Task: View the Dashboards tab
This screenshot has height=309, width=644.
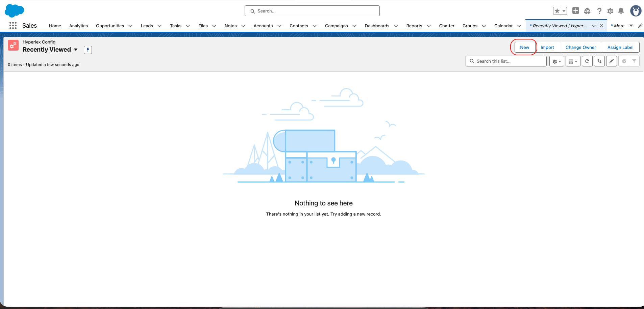Action: point(377,26)
